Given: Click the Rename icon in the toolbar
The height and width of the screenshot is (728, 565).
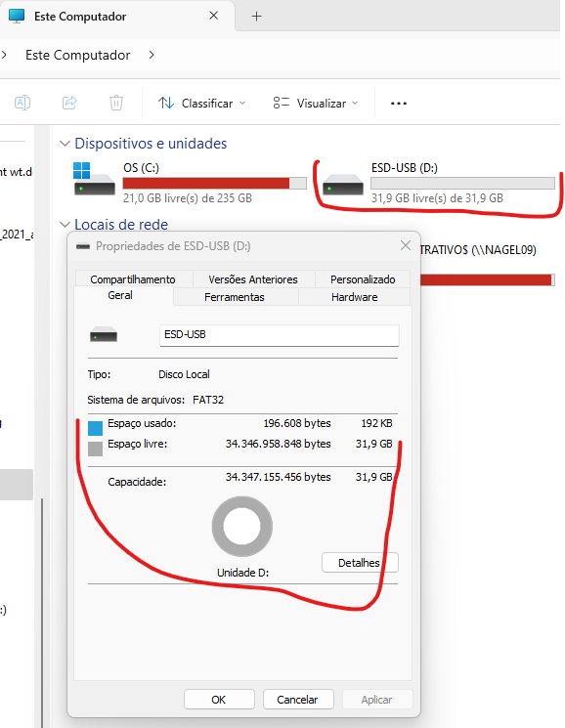Looking at the screenshot, I should point(22,103).
